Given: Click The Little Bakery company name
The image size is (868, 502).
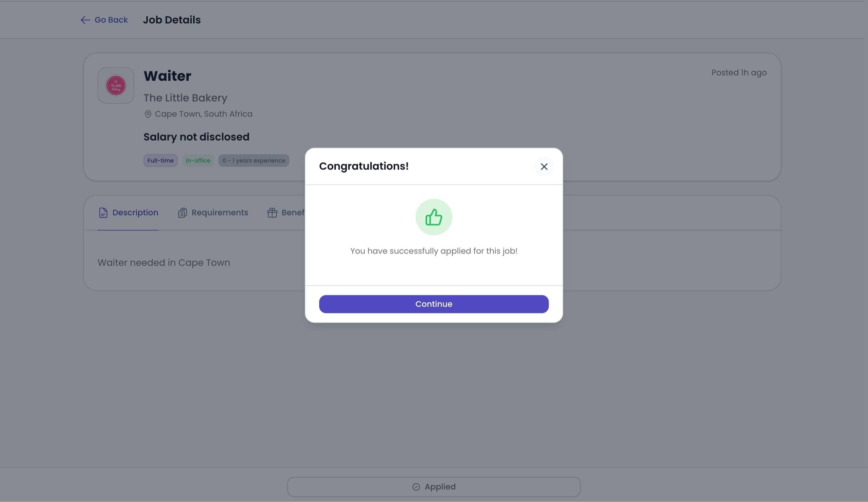Looking at the screenshot, I should tap(185, 98).
